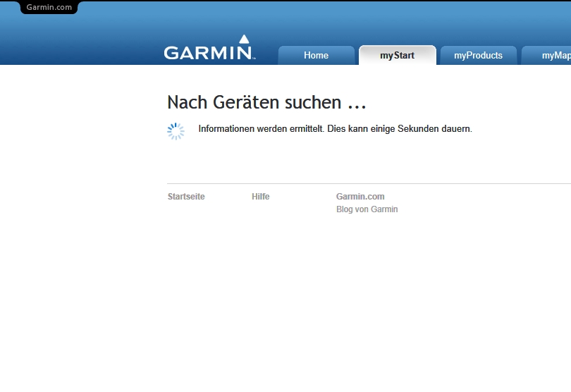Viewport: 571px width, 392px height.
Task: Follow the Garmin.com footer link
Action: [360, 197]
